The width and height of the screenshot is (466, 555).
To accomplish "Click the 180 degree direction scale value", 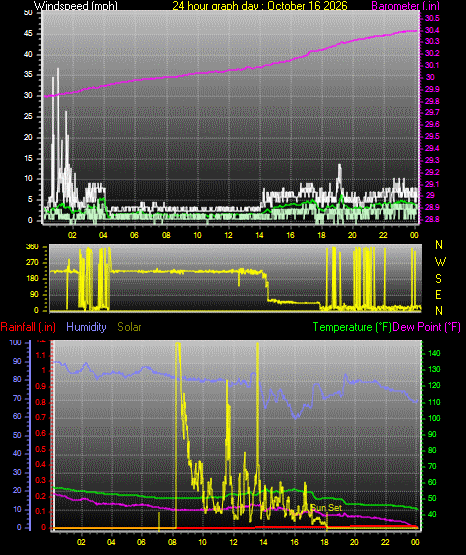I will [x=32, y=279].
